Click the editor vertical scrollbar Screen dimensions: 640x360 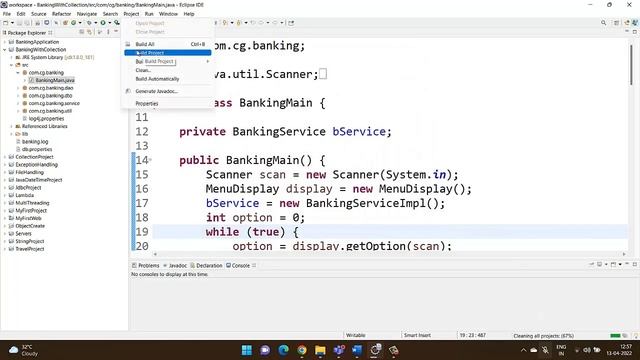[x=631, y=65]
